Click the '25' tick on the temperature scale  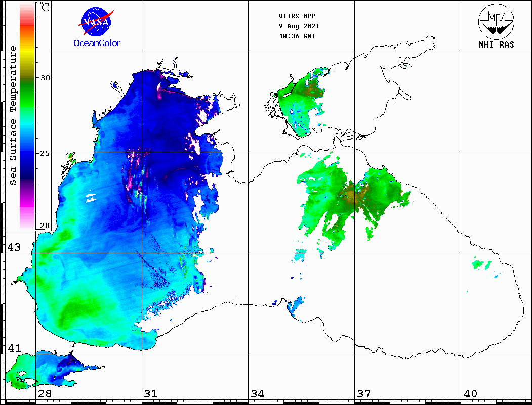pyautogui.click(x=45, y=153)
